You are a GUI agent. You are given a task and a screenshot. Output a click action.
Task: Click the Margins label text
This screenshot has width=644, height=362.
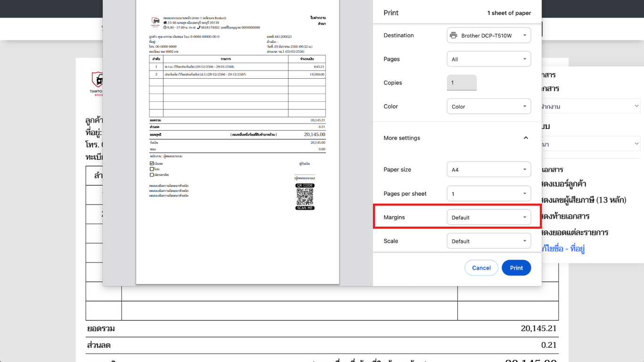click(394, 217)
